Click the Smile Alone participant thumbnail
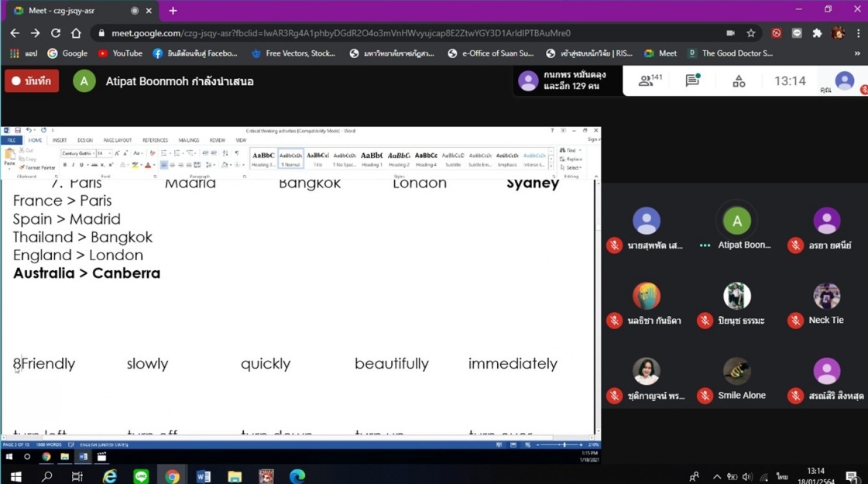Viewport: 868px width, 484px height. 736,371
